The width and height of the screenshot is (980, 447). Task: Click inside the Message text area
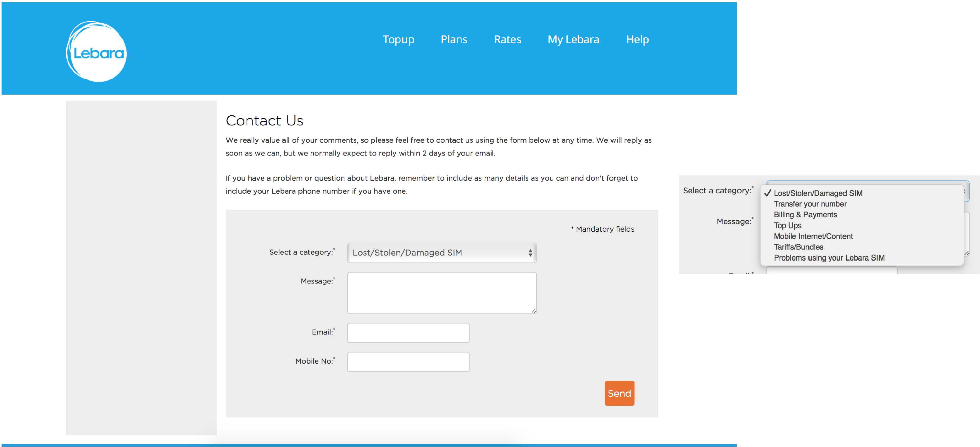pyautogui.click(x=441, y=293)
